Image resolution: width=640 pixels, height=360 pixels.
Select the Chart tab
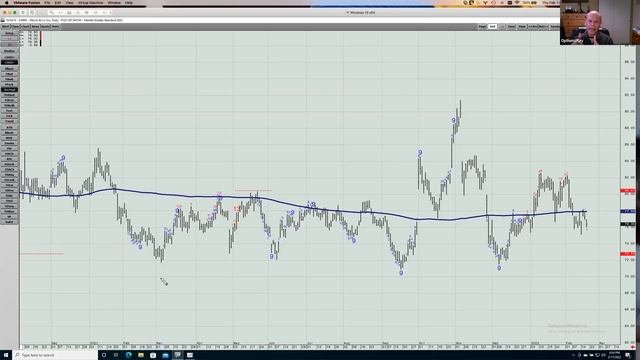pyautogui.click(x=25, y=27)
